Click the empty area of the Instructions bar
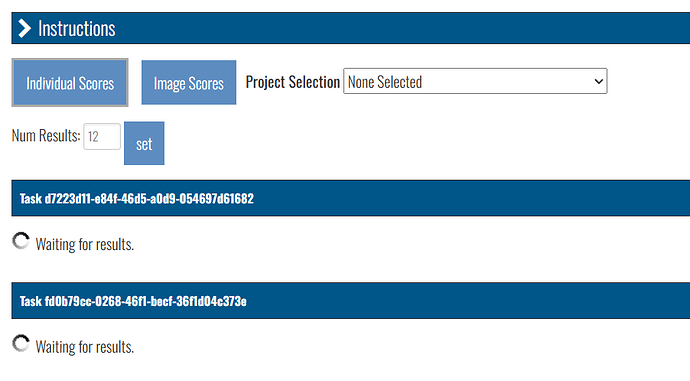The width and height of the screenshot is (690, 381). point(396,28)
